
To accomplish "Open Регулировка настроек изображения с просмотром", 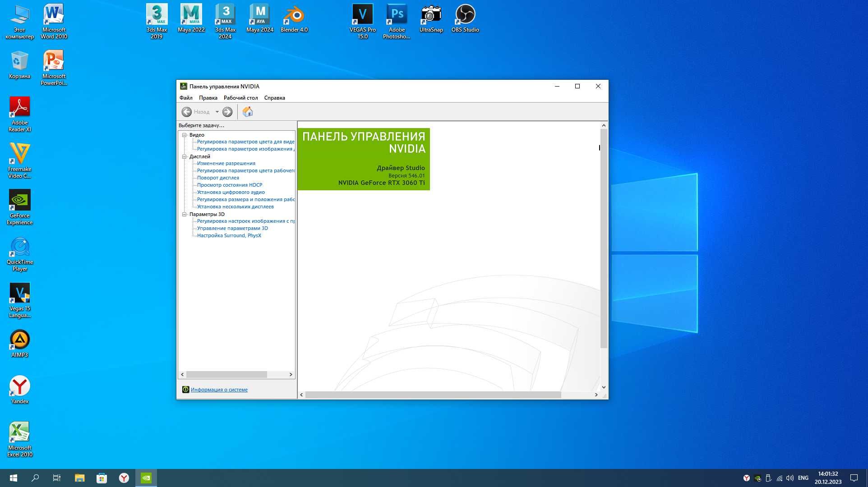I will coord(245,221).
